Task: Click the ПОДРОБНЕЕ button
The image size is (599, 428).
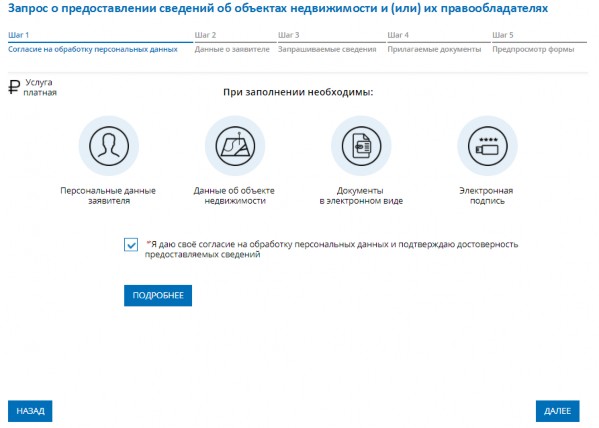Action: pyautogui.click(x=158, y=295)
